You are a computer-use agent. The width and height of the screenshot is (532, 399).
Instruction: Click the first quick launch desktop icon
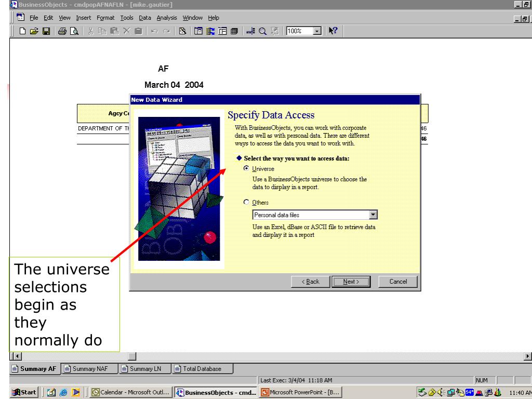pos(51,393)
